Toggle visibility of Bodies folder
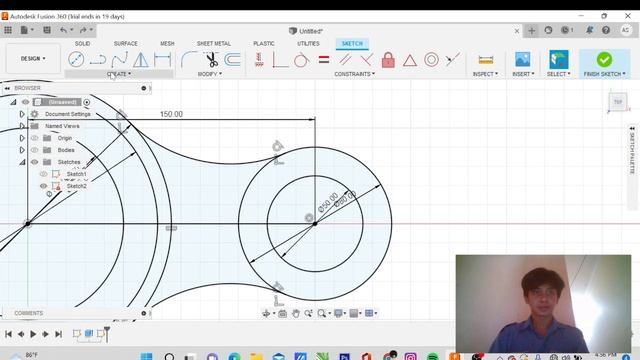This screenshot has height=360, width=640. click(x=34, y=150)
